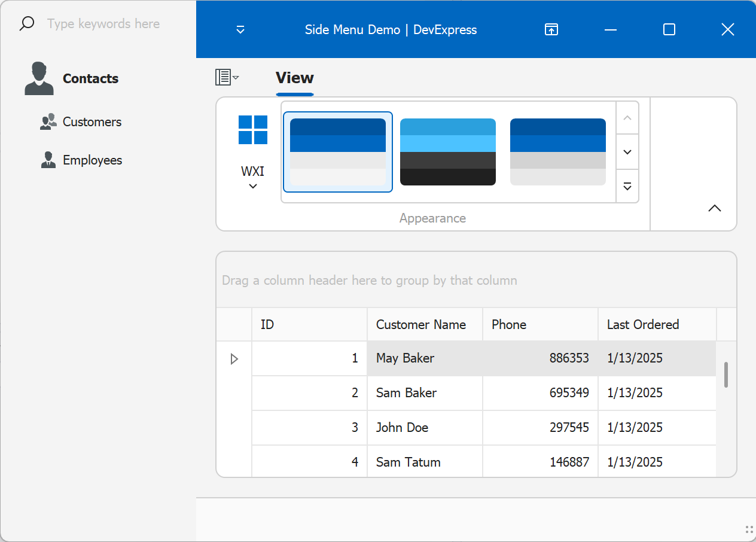756x542 pixels.
Task: Select the first blue-and-light palette swatch
Action: point(338,152)
